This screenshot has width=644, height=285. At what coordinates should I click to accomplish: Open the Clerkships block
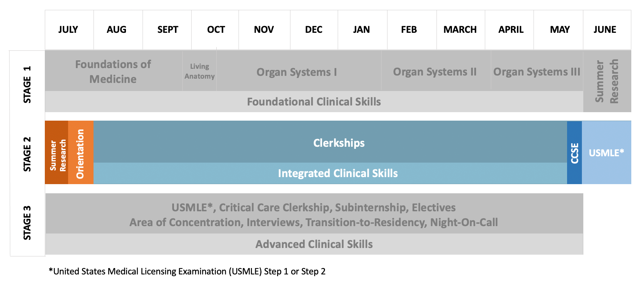pyautogui.click(x=339, y=142)
